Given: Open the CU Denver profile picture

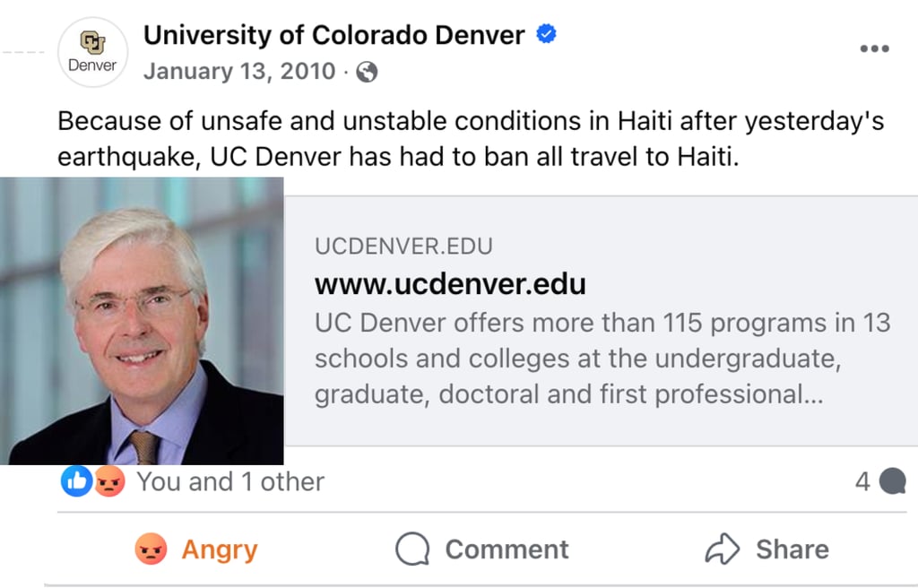Looking at the screenshot, I should (92, 52).
